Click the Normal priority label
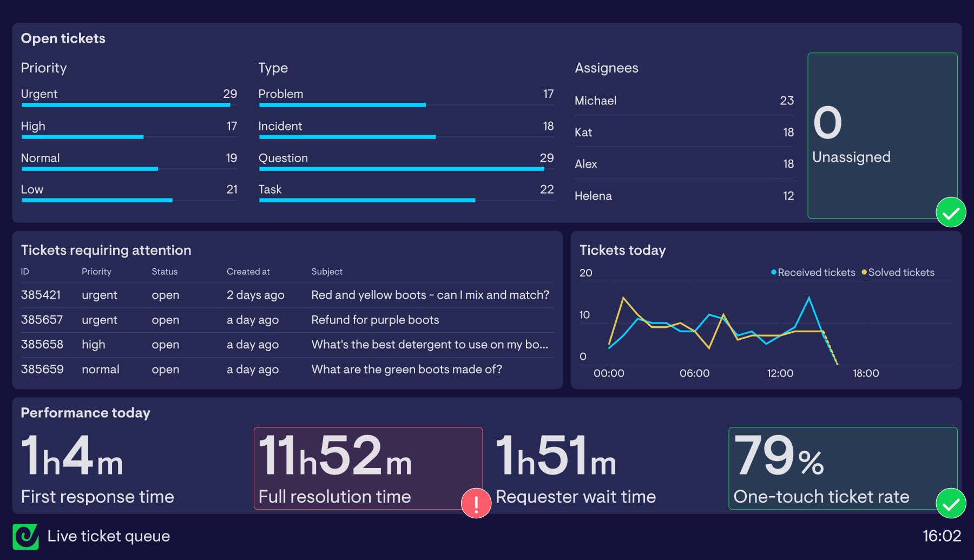The height and width of the screenshot is (560, 974). (40, 158)
